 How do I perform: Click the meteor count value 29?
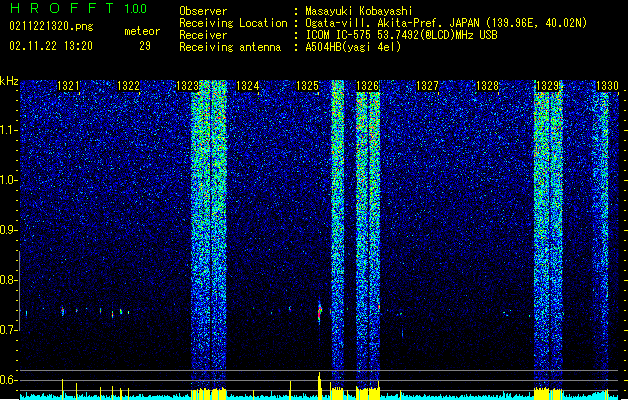[145, 46]
